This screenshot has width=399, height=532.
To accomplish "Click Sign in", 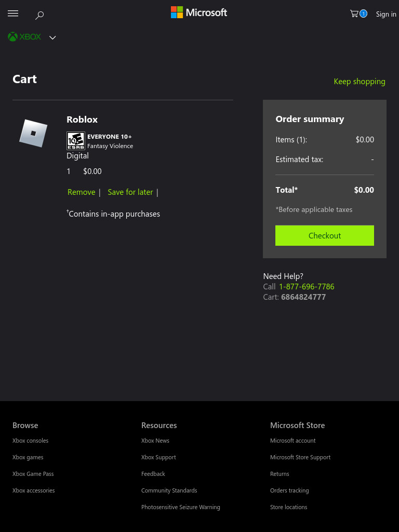I will [386, 14].
